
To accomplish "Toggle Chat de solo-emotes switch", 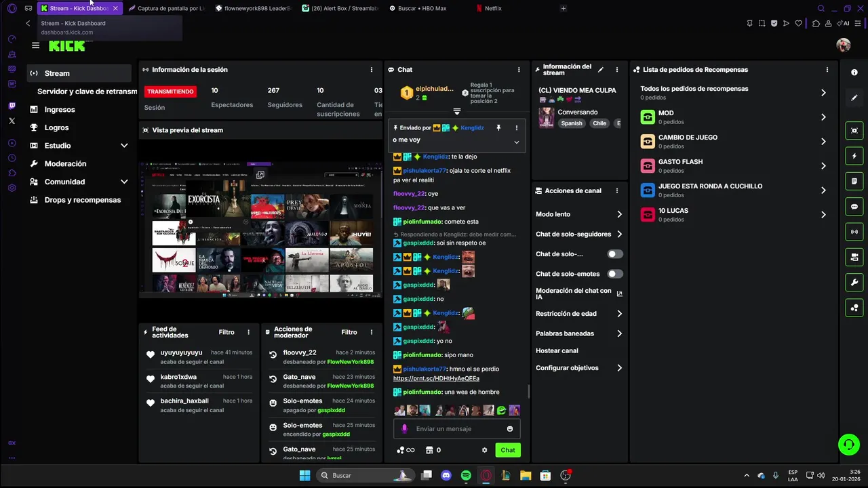I will [615, 274].
